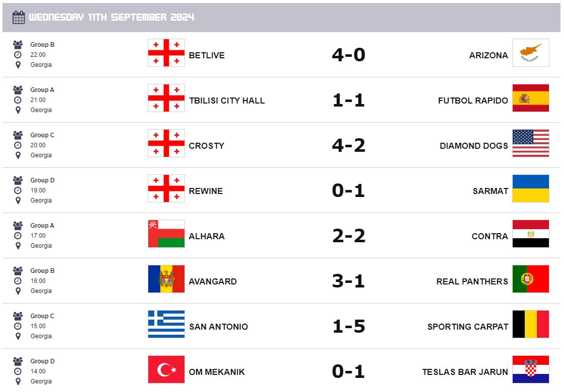This screenshot has width=564, height=392.
Task: Click the calendar icon beside the date header
Action: 19,18
